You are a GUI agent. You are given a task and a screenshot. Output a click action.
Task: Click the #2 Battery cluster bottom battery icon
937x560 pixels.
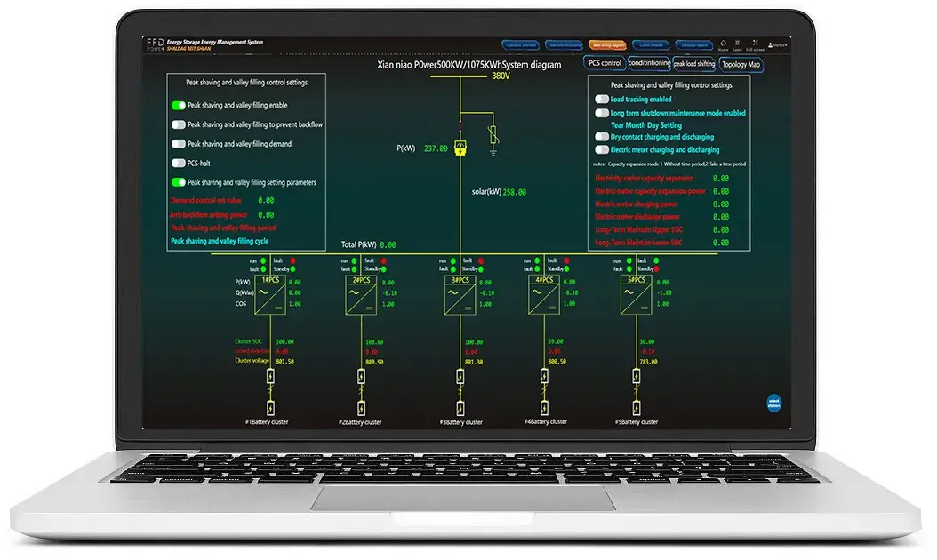click(361, 408)
